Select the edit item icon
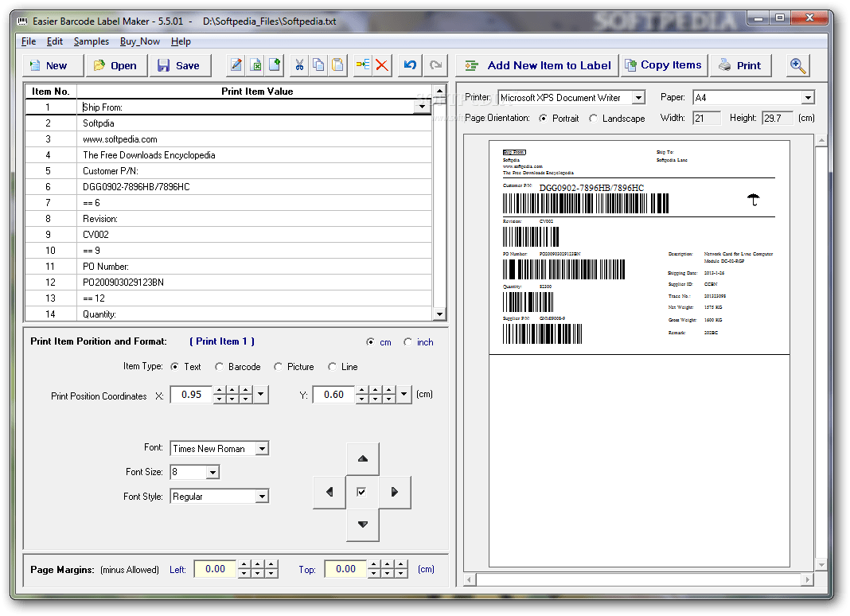The image size is (850, 616). 235,64
